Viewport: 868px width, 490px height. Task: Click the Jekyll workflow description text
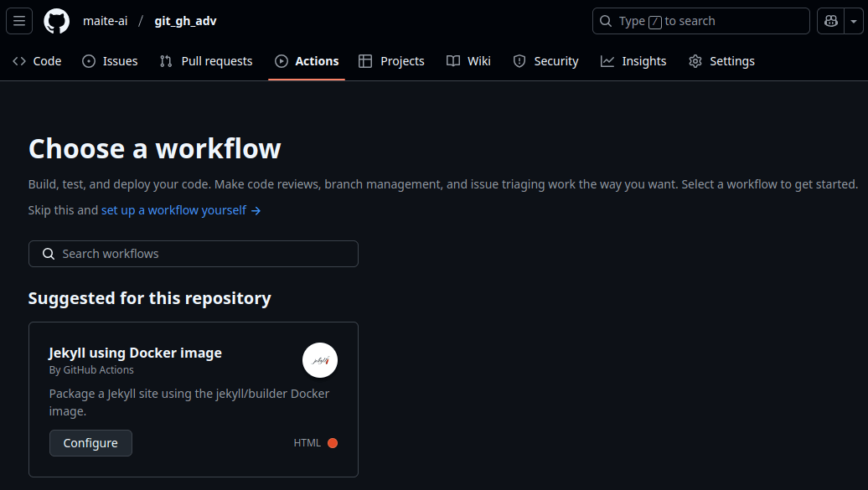tap(189, 403)
